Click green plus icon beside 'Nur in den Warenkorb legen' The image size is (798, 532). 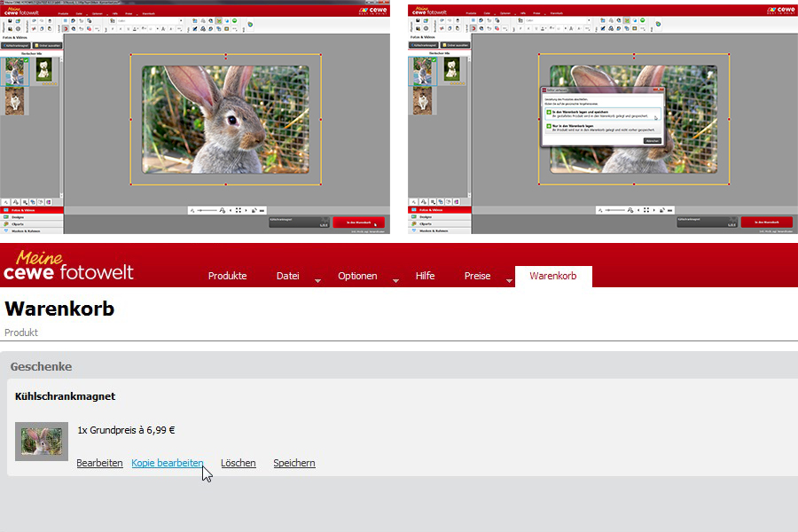pos(549,126)
